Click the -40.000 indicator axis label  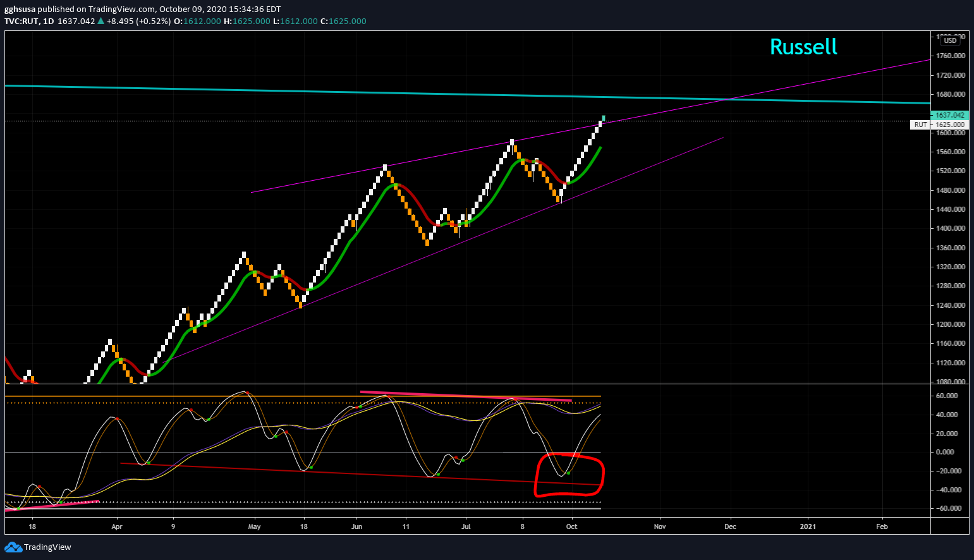click(947, 490)
